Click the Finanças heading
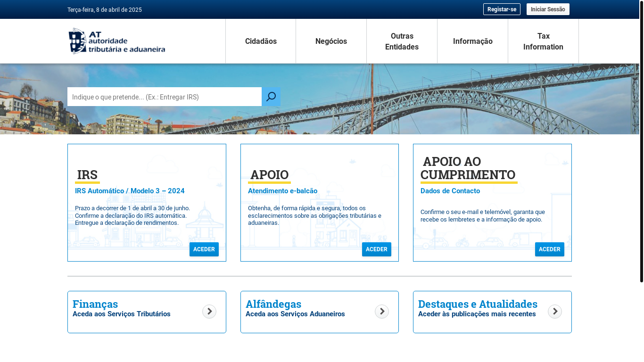Image resolution: width=644 pixels, height=362 pixels. (x=95, y=304)
